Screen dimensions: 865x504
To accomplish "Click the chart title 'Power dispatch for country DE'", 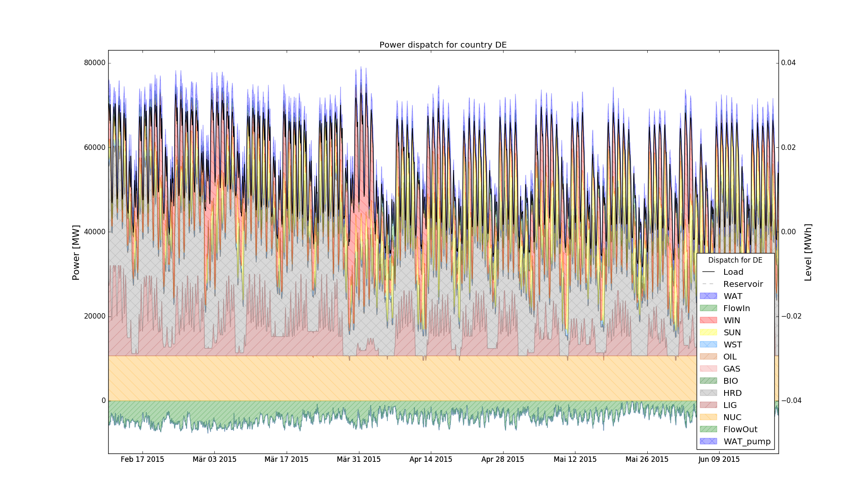I will (x=443, y=45).
